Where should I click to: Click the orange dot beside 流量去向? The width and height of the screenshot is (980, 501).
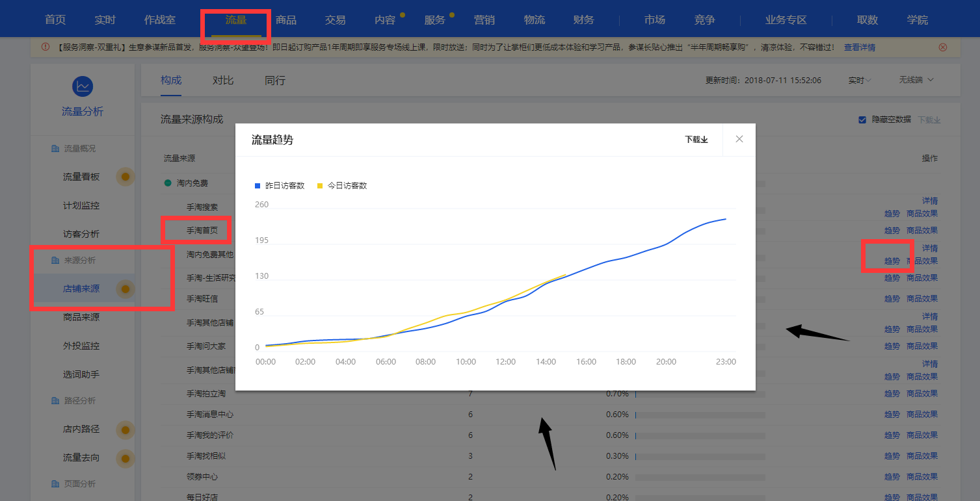tap(126, 458)
